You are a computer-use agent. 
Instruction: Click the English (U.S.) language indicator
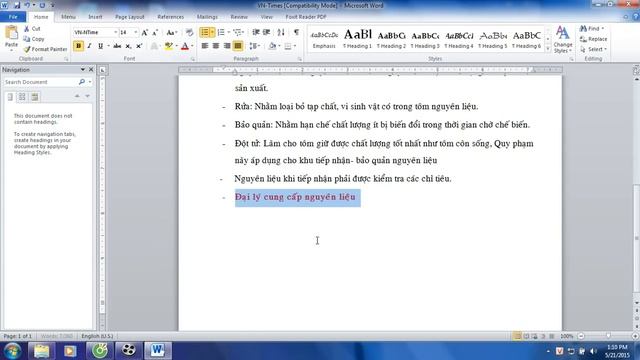97,336
